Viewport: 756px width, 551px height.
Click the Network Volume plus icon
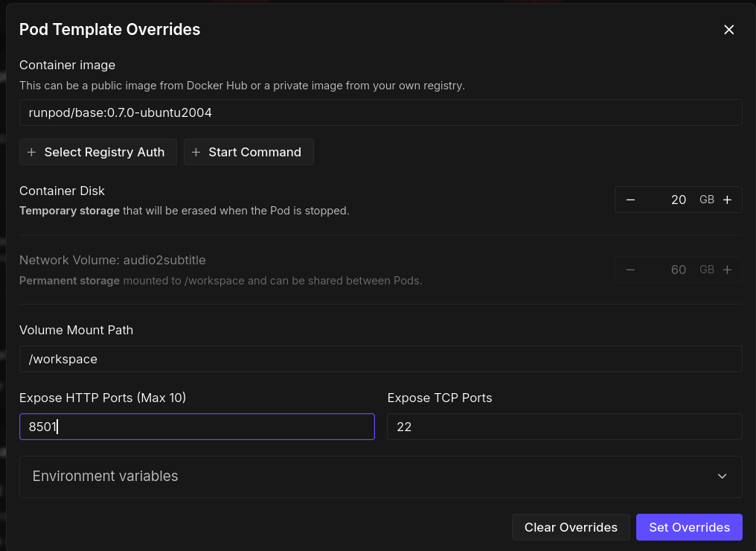click(x=727, y=270)
